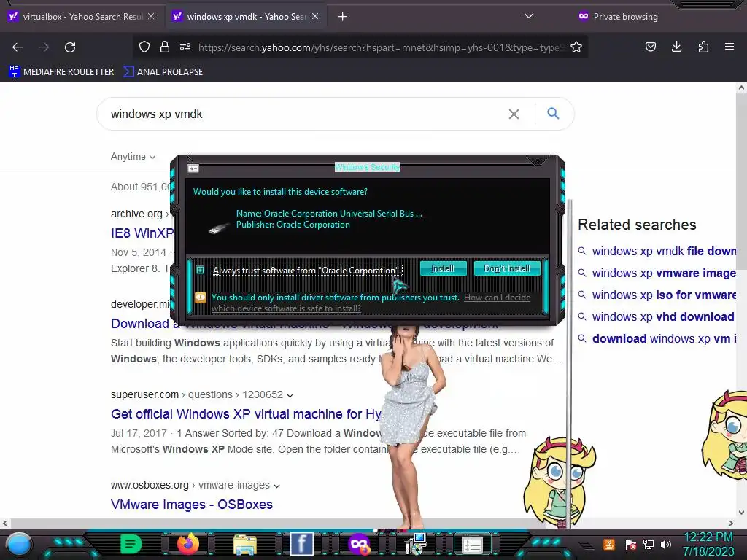Click the Don't Install button
The height and width of the screenshot is (560, 747).
coord(507,268)
